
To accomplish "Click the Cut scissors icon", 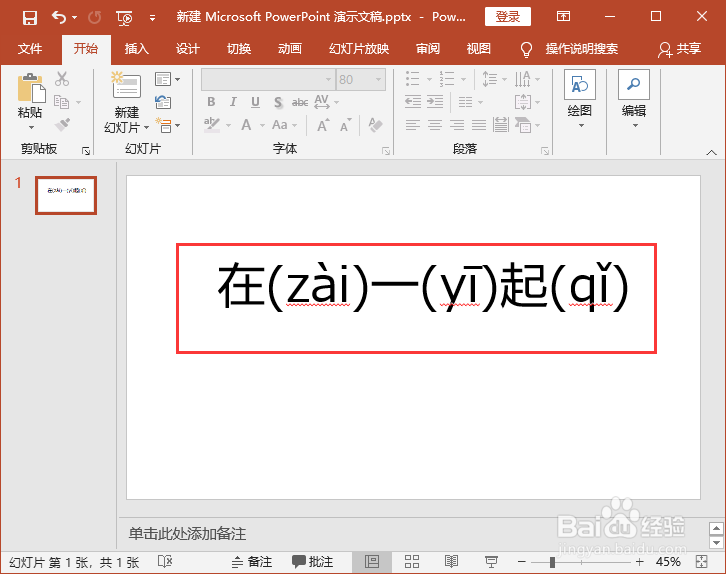I will [x=62, y=79].
